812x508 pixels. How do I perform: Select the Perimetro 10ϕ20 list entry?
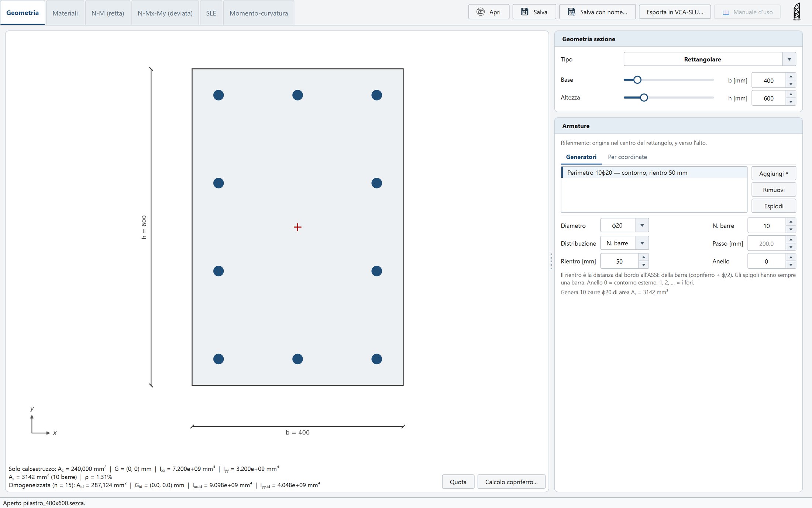point(654,173)
